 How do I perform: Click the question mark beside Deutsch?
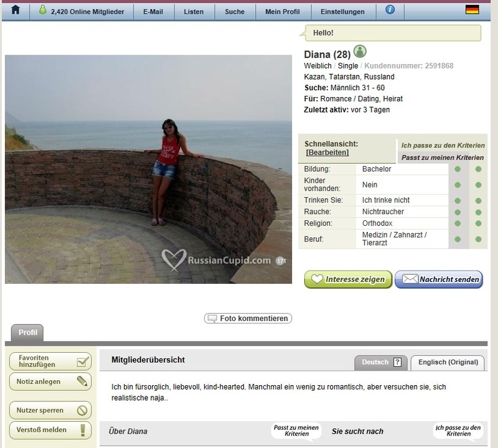(x=397, y=362)
